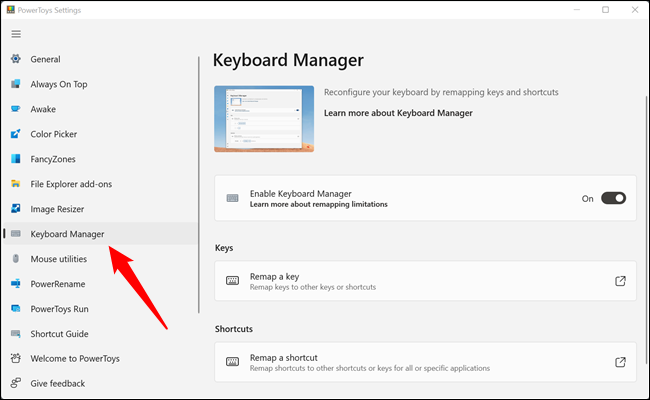Viewport: 650px width, 400px height.
Task: Click the Keyboard Manager preview thumbnail
Action: point(264,118)
